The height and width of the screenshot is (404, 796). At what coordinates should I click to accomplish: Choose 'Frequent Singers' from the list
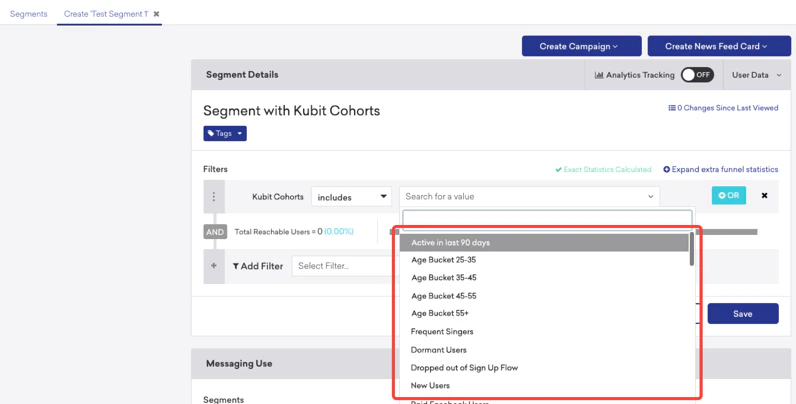click(x=442, y=332)
